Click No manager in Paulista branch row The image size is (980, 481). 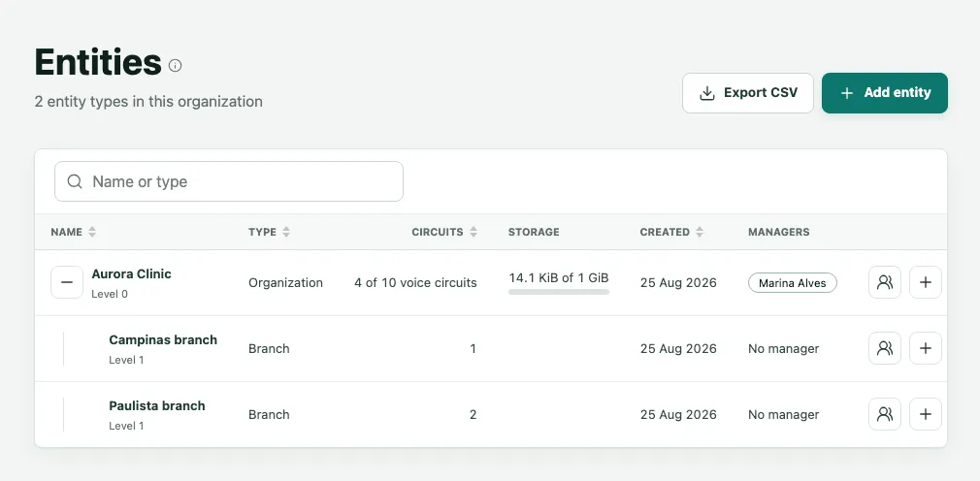(x=783, y=414)
